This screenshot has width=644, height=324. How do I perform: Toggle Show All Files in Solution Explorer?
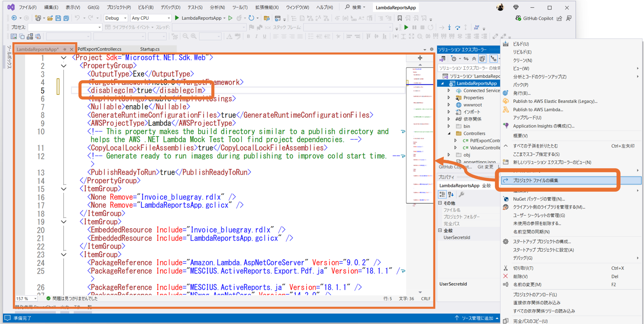click(x=482, y=59)
